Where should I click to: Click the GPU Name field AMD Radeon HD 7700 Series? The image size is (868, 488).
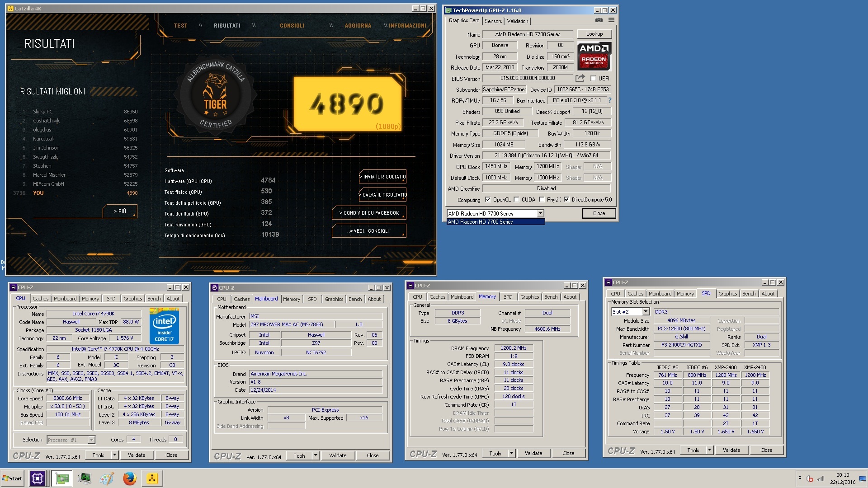528,34
